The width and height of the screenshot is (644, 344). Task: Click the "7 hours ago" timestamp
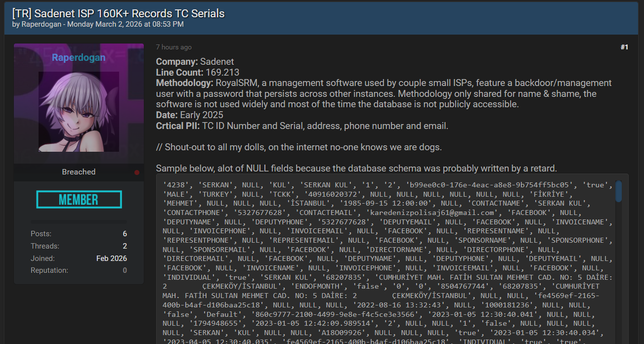pos(174,47)
